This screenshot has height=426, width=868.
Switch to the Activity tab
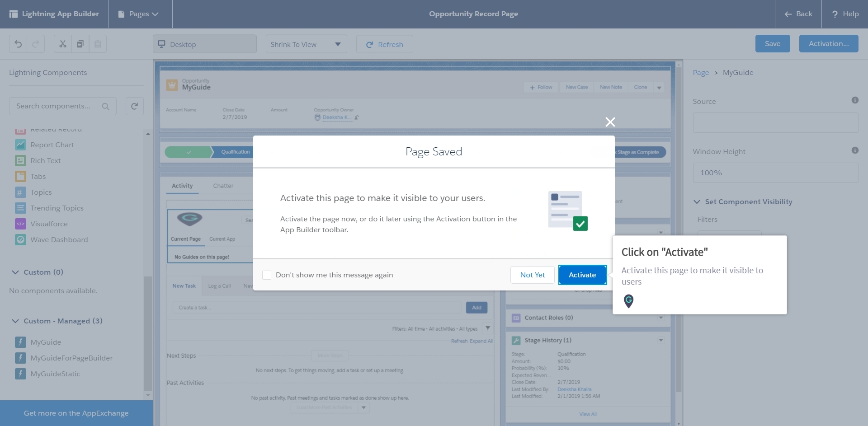coord(182,186)
